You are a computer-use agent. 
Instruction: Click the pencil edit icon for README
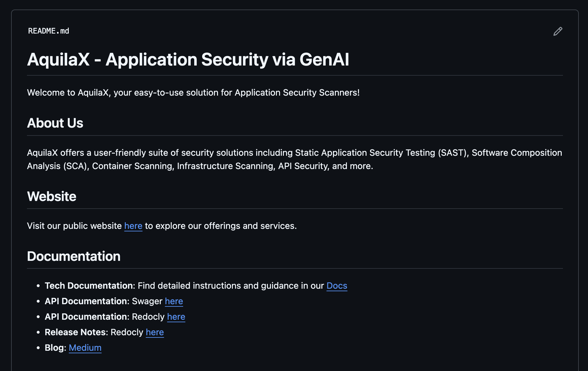point(558,31)
